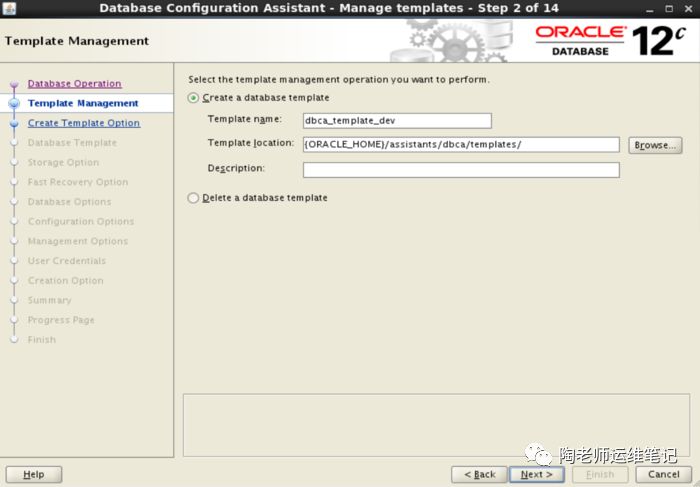700x487 pixels.
Task: Select Create a database template radio button
Action: (x=193, y=98)
